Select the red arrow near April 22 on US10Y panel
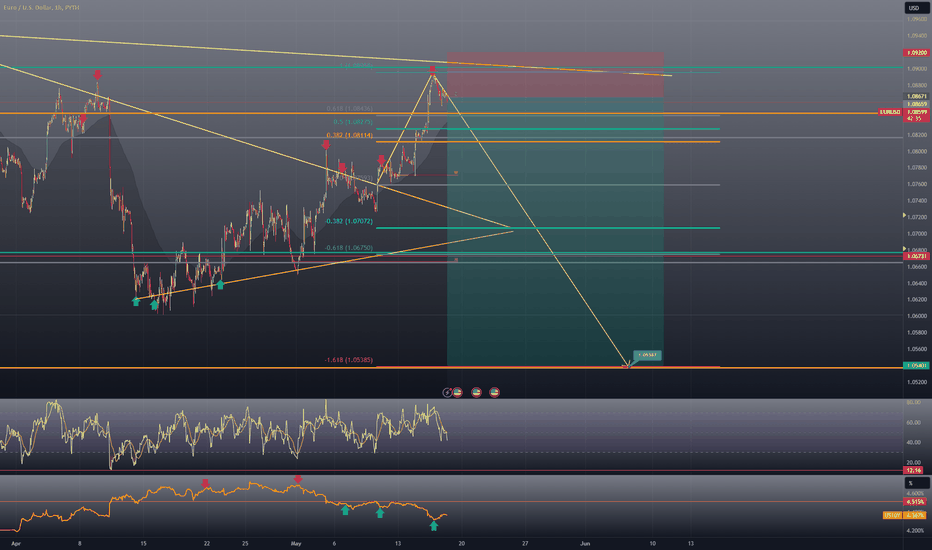Screen dimensions: 932x550 pos(205,483)
